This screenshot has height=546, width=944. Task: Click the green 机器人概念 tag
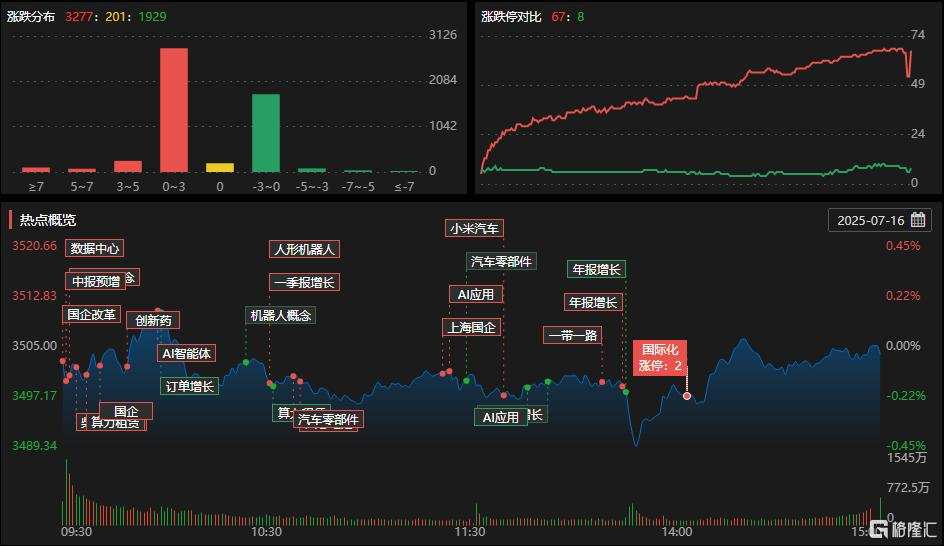(x=281, y=315)
